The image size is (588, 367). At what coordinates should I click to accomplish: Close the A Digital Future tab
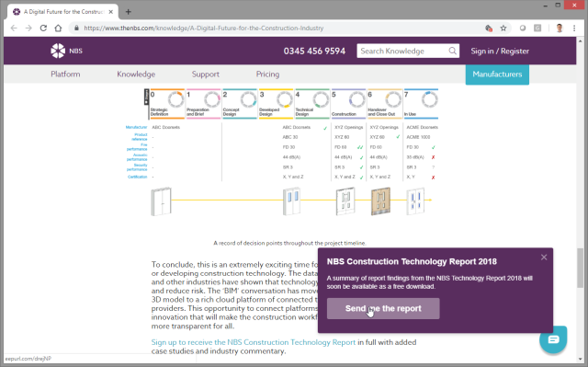111,12
